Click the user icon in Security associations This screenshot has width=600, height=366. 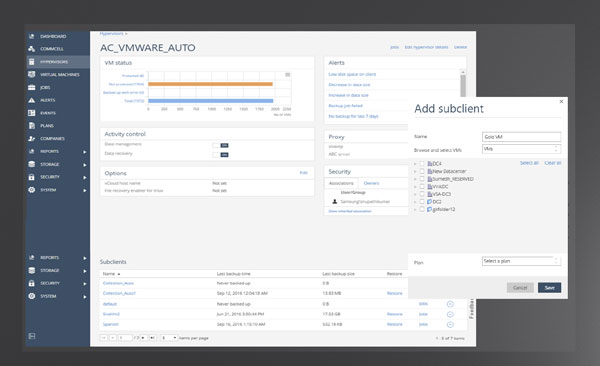click(x=334, y=201)
